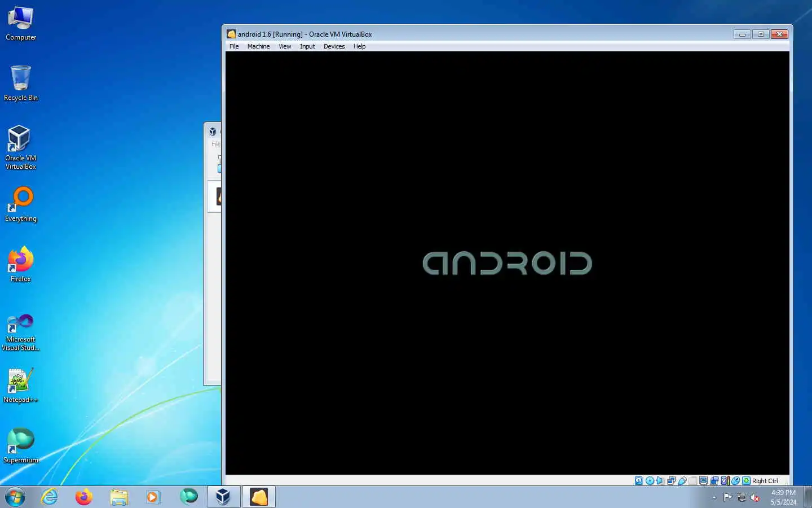The image size is (812, 508).
Task: Open the Input menu
Action: (307, 46)
